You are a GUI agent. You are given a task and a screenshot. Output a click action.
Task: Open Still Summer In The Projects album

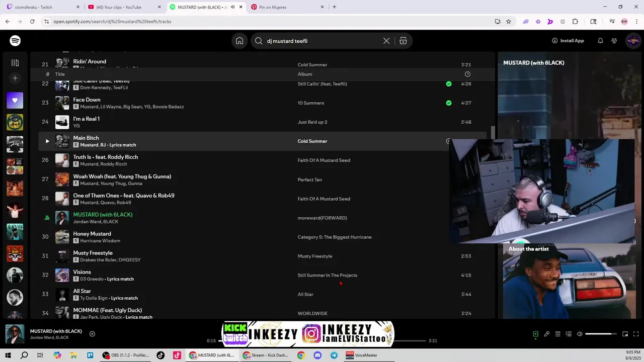[328, 275]
